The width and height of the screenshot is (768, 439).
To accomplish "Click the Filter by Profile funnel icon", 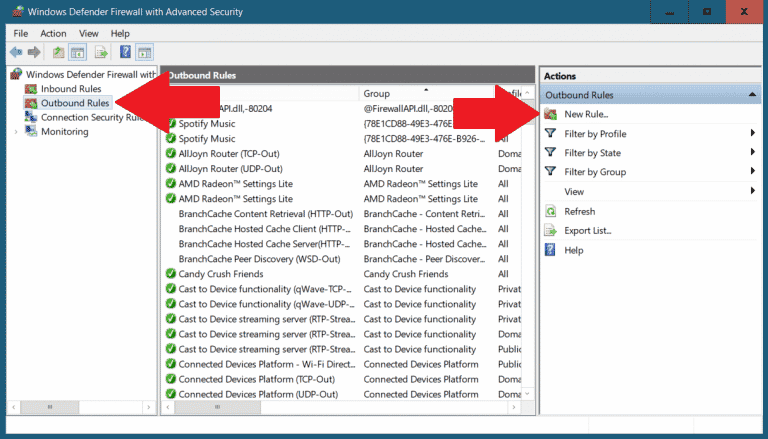I will pyautogui.click(x=549, y=134).
